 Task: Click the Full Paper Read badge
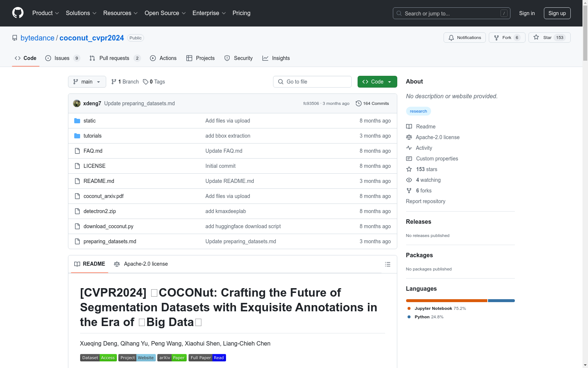pos(207,358)
